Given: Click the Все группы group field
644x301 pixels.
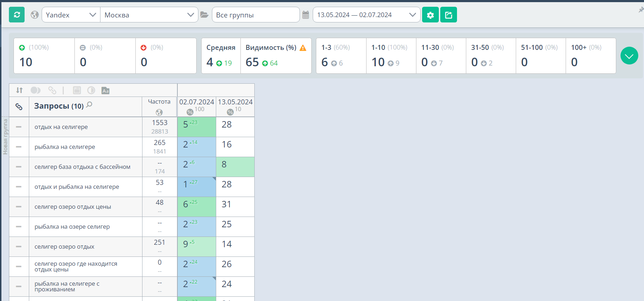Looking at the screenshot, I should 256,15.
